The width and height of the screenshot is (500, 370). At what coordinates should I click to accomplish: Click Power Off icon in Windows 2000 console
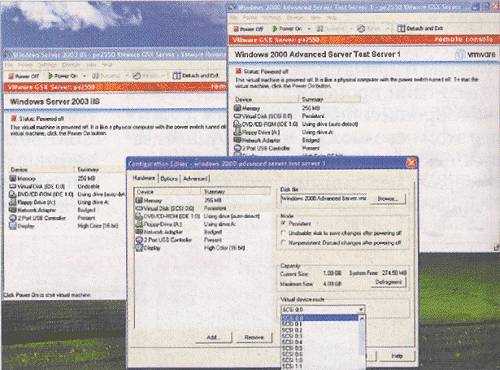coord(236,29)
